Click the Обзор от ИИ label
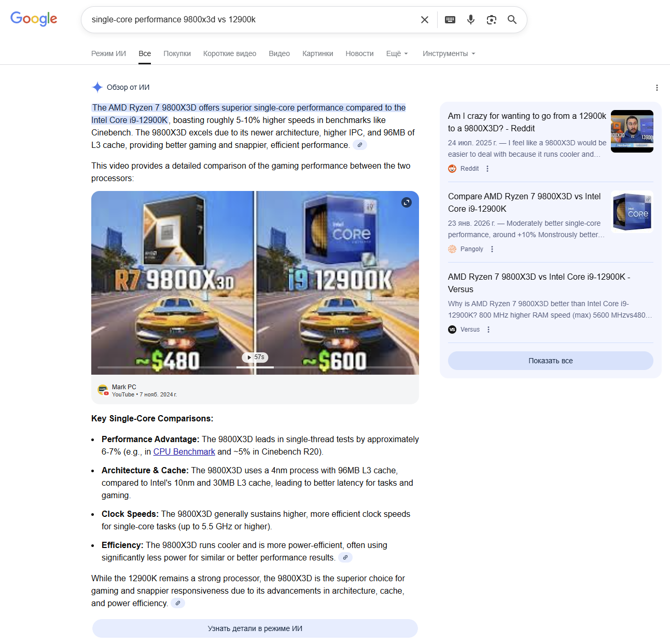Viewport: 670px width, 644px height. 128,87
